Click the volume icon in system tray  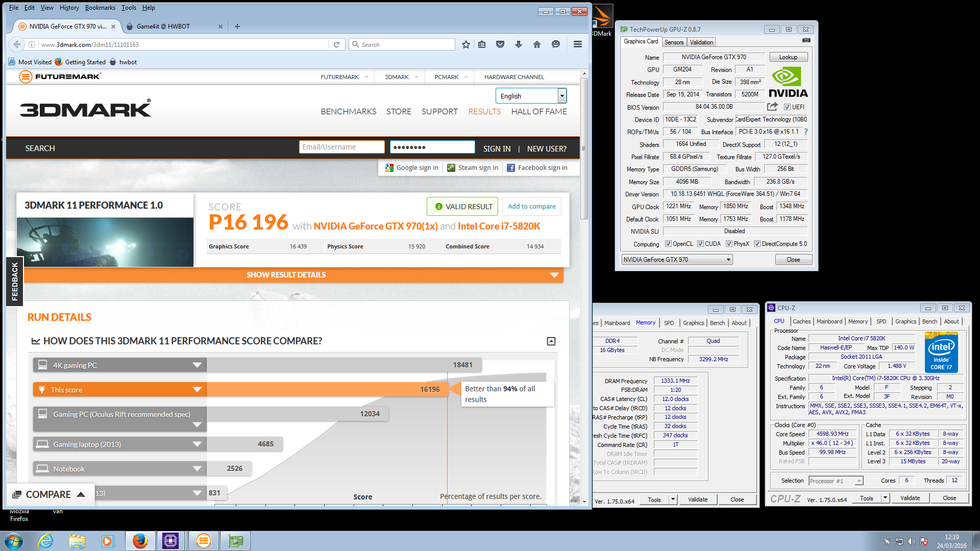point(911,541)
